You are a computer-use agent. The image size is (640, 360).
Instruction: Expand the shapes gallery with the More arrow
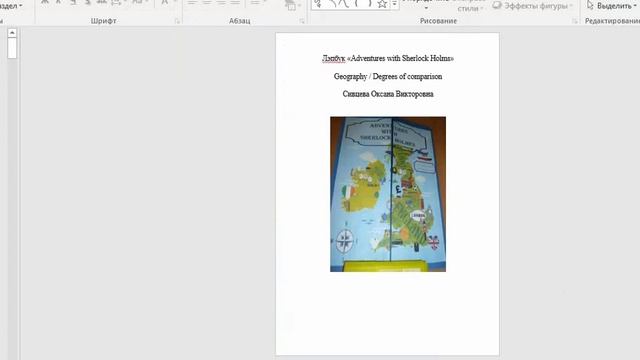pos(395,5)
